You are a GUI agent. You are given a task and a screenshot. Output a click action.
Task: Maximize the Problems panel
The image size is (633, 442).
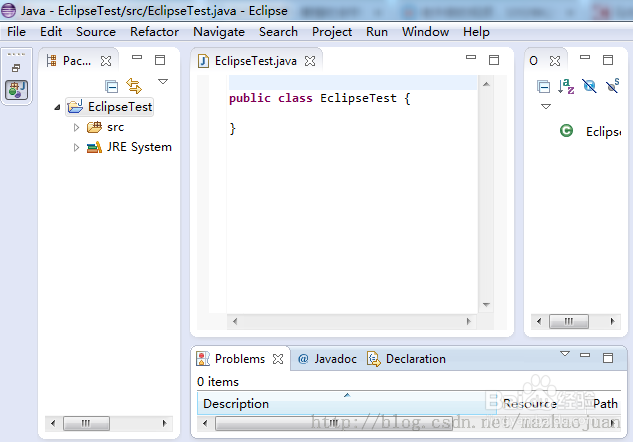point(608,358)
